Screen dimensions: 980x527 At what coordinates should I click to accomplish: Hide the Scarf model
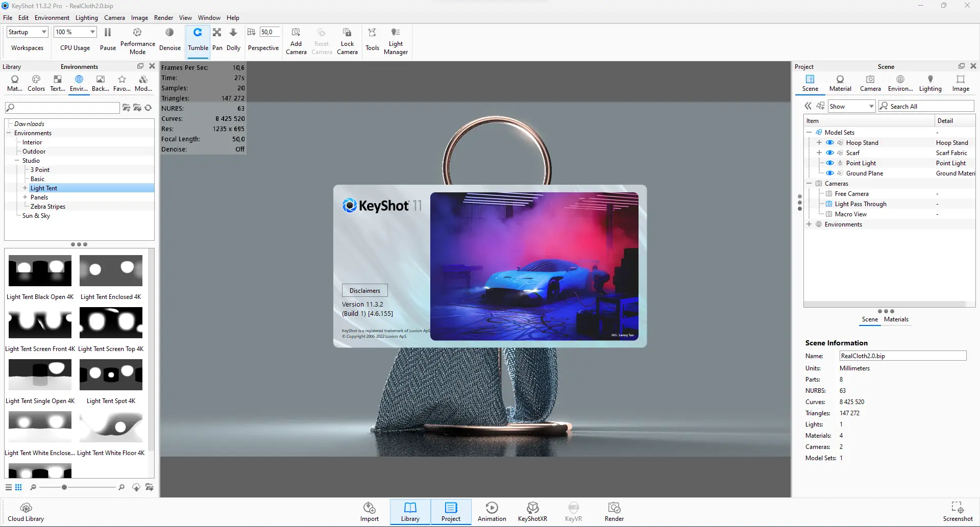tap(830, 153)
